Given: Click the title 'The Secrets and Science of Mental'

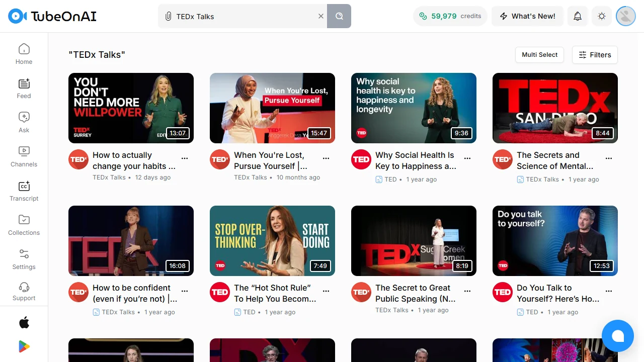Looking at the screenshot, I should point(555,160).
